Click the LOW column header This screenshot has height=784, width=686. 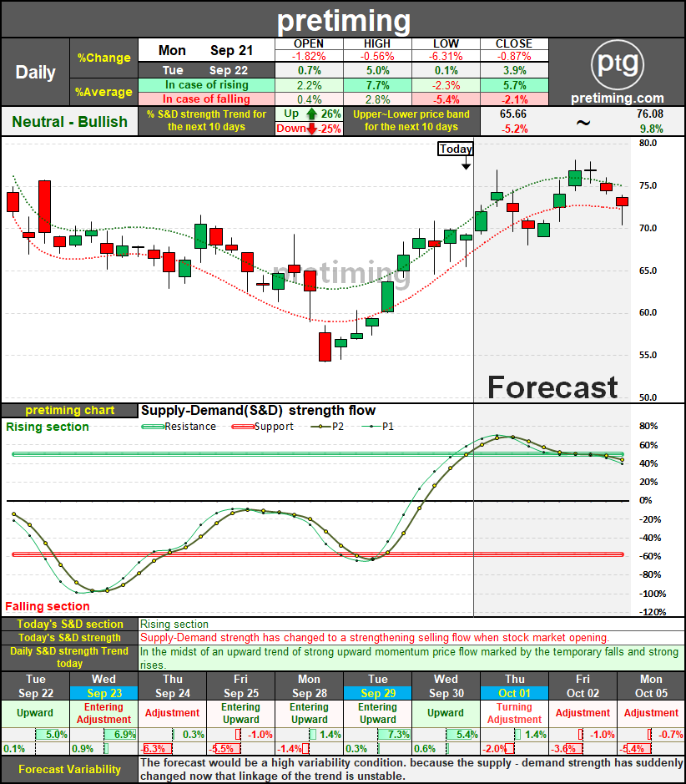(446, 44)
